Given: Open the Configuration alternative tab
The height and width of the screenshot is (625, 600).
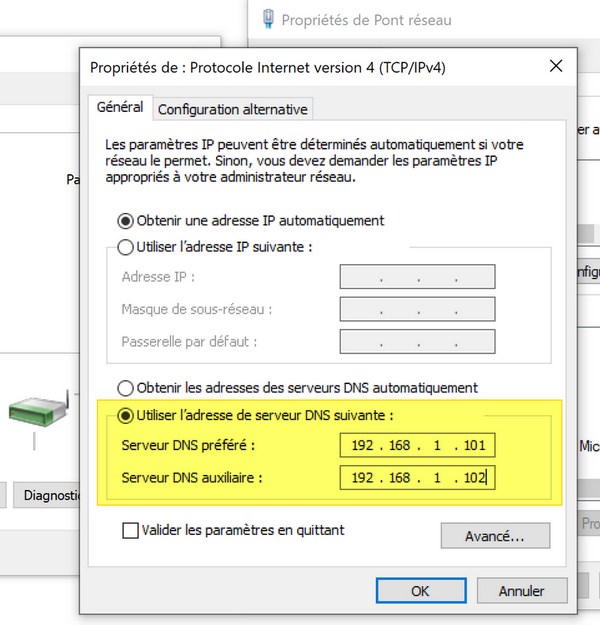Looking at the screenshot, I should (233, 109).
